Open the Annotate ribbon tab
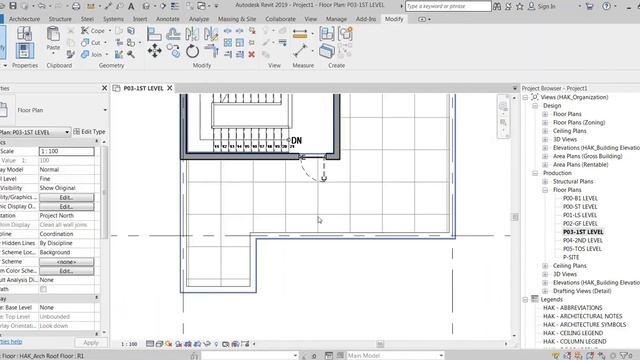This screenshot has height=360, width=640. point(167,19)
